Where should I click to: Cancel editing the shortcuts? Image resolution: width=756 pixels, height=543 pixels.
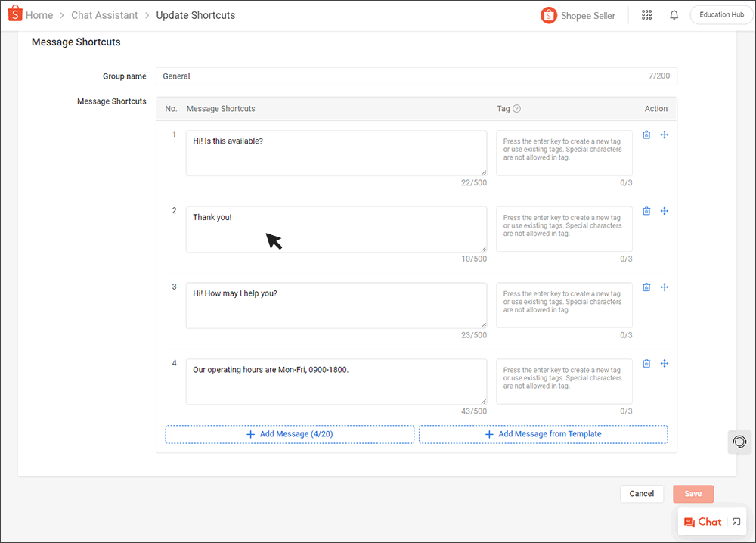pos(641,493)
